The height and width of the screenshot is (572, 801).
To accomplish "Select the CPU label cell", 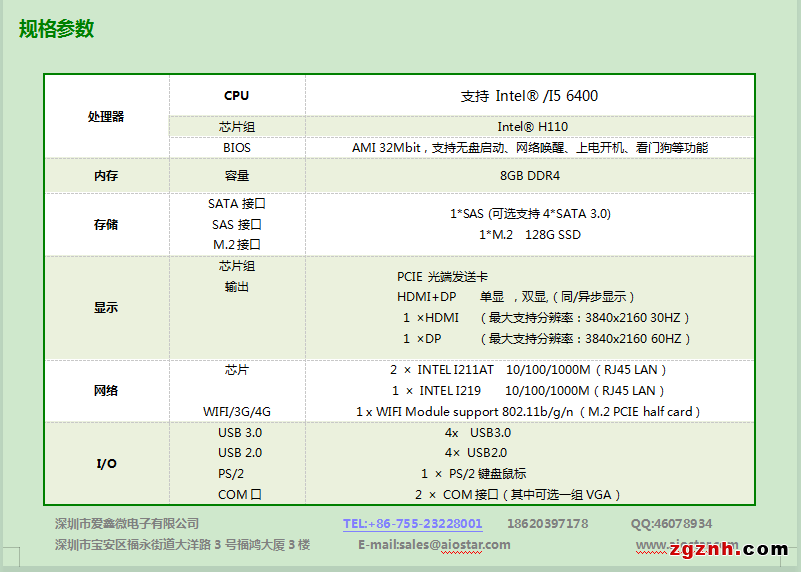I will coord(237,96).
